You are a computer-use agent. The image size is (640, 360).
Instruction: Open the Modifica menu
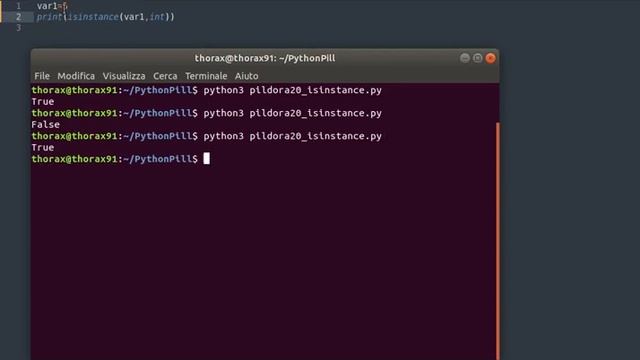click(76, 76)
